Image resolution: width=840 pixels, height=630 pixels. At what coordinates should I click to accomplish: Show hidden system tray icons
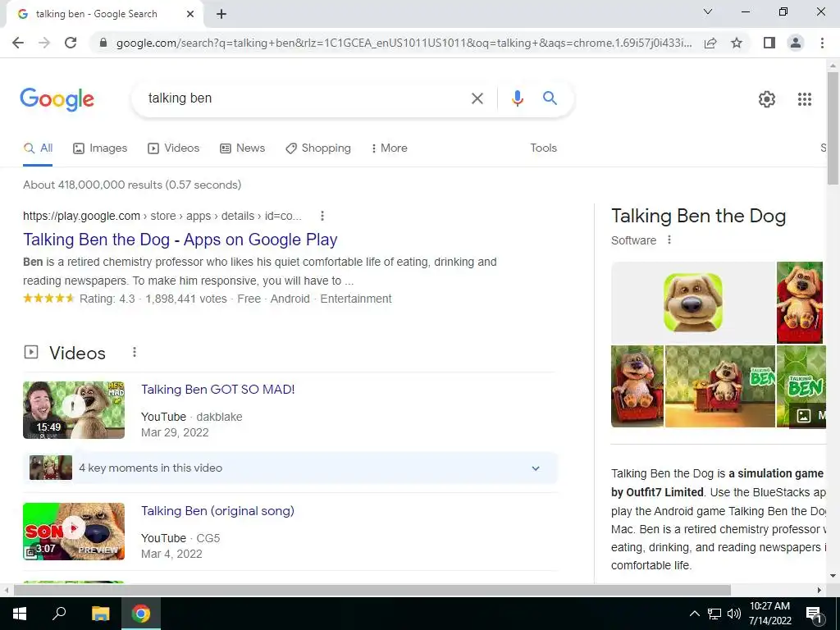[x=694, y=614]
